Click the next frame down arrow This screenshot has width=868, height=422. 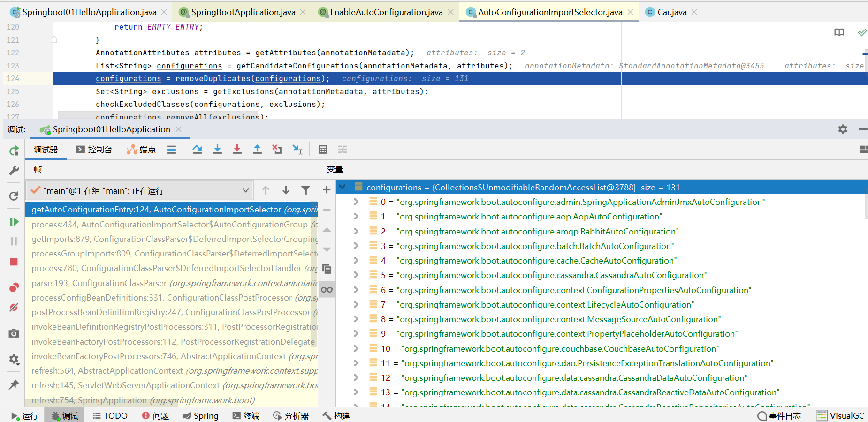pyautogui.click(x=286, y=190)
